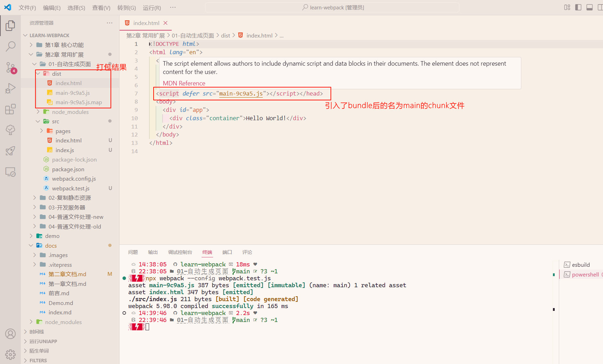Switch to the 调试控制台 panel tab

tap(180, 252)
